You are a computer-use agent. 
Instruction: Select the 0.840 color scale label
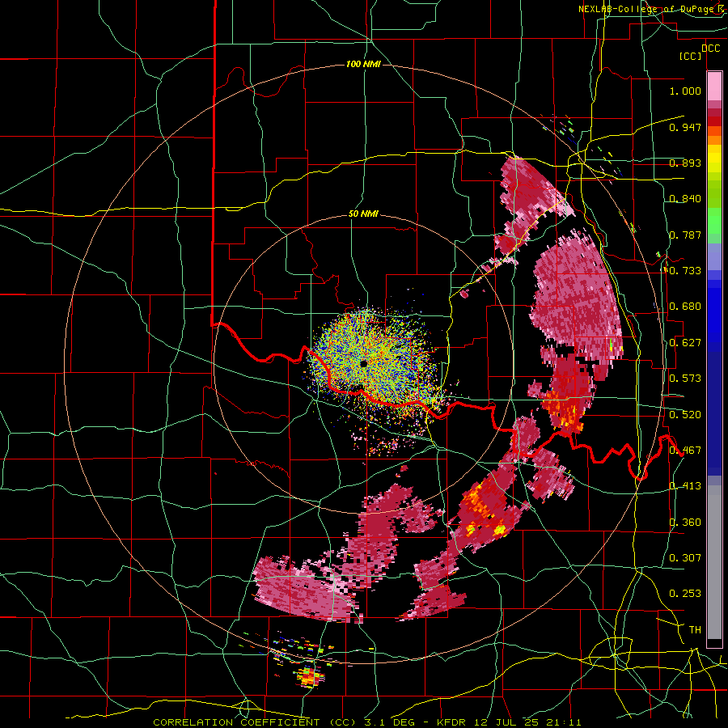click(x=685, y=199)
